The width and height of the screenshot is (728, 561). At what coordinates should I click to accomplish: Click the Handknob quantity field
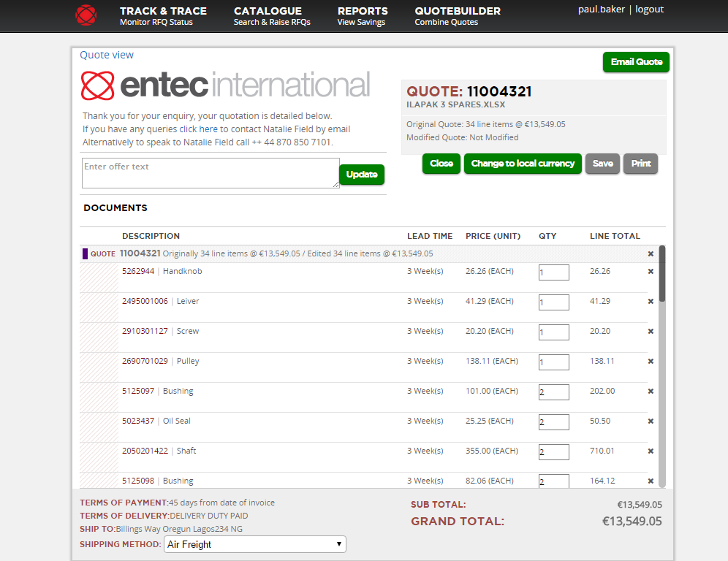pyautogui.click(x=554, y=272)
